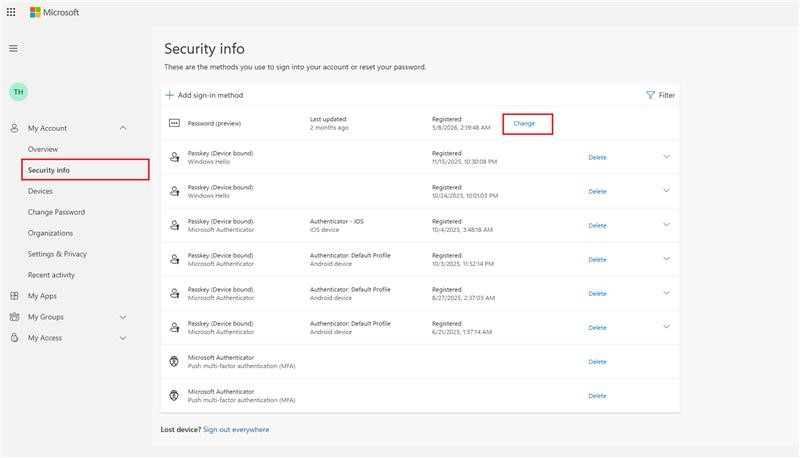Click the first Microsoft Authenticator push MFA icon
Viewport: 800px width, 458px height.
(x=174, y=361)
